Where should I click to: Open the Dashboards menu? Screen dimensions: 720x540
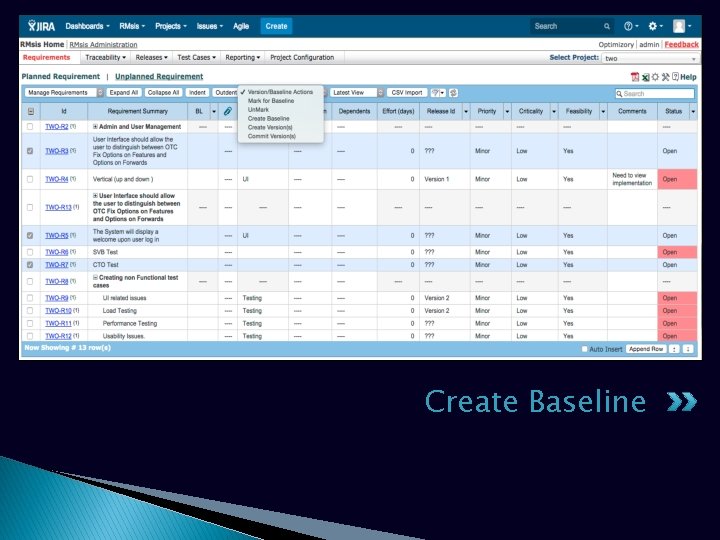[87, 26]
